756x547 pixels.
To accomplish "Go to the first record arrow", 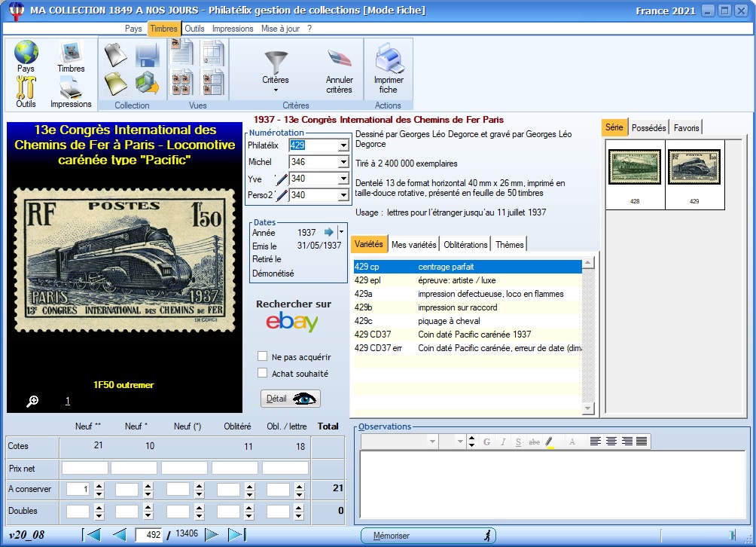I will coord(92,534).
